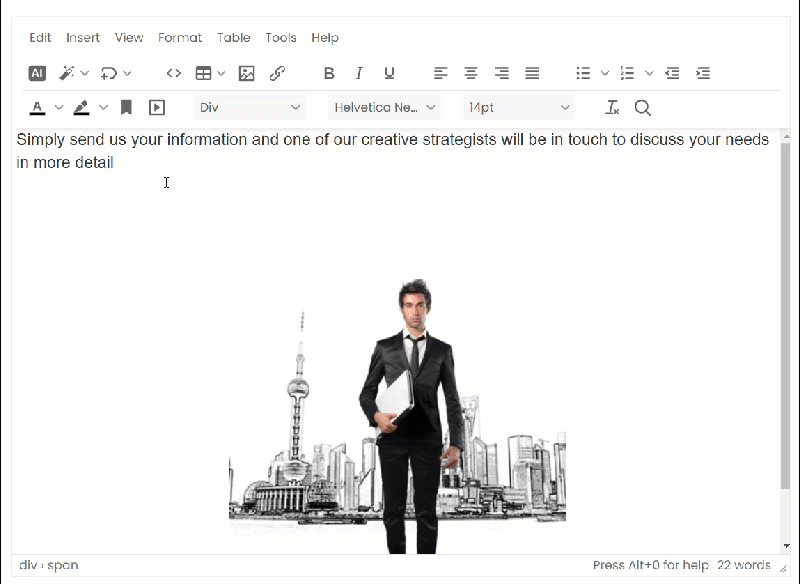800x584 pixels.
Task: Click the Press Alt+0 for help text
Action: point(651,565)
